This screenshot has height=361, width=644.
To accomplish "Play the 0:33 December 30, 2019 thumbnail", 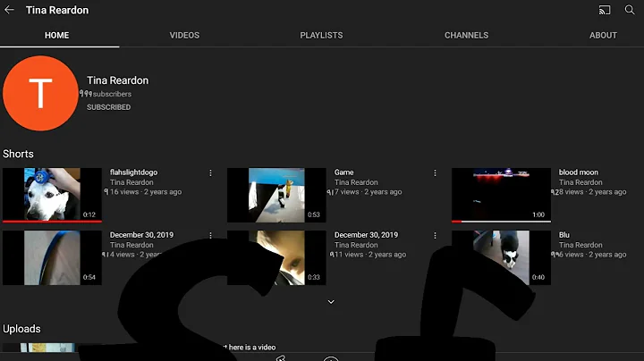I will 276,257.
